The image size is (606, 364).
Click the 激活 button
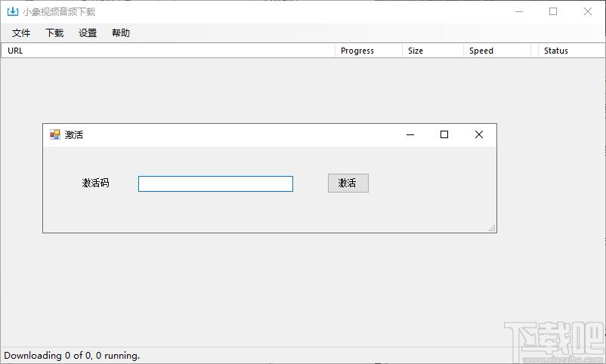[348, 183]
